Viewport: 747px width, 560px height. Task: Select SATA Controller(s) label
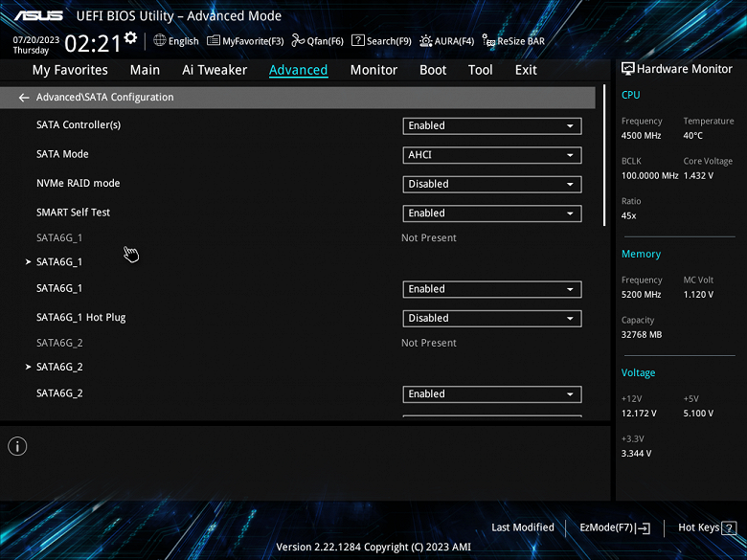click(79, 124)
